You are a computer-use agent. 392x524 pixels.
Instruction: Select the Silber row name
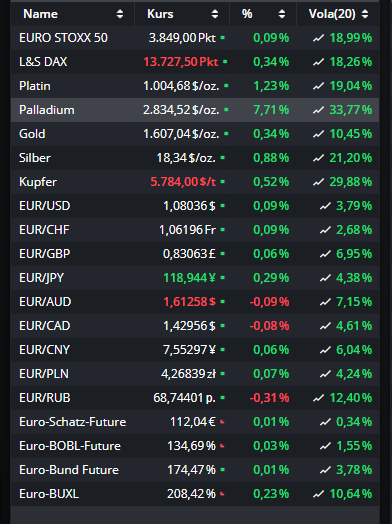[35, 158]
